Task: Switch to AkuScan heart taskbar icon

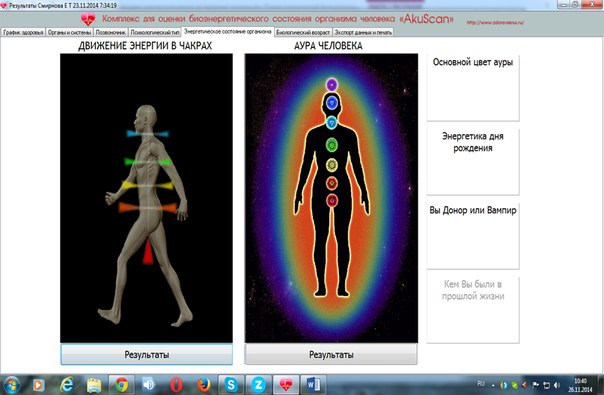Action: point(285,385)
